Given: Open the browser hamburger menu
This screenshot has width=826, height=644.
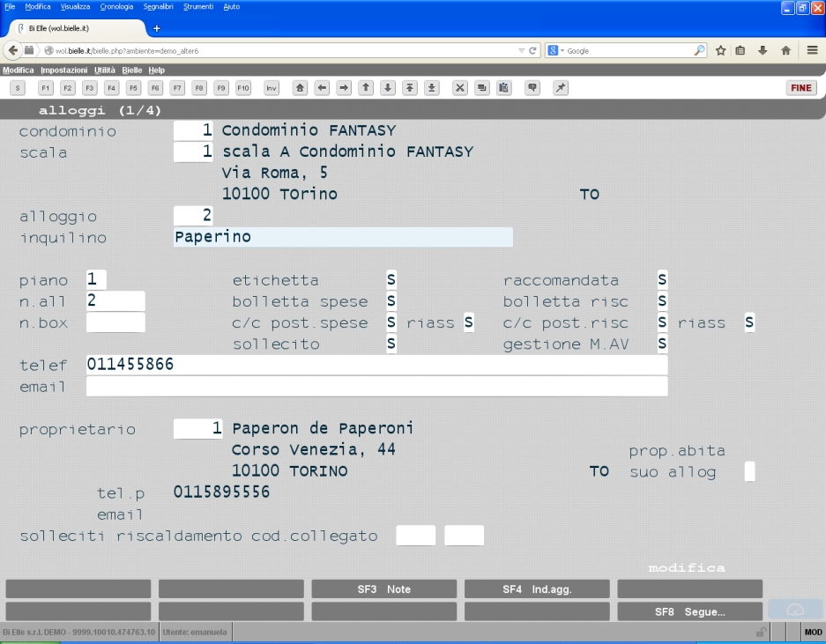Looking at the screenshot, I should [x=812, y=50].
